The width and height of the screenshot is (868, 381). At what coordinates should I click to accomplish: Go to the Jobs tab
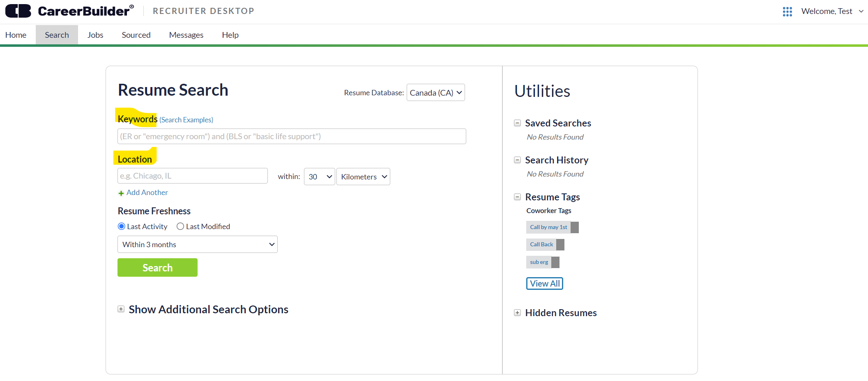coord(95,35)
